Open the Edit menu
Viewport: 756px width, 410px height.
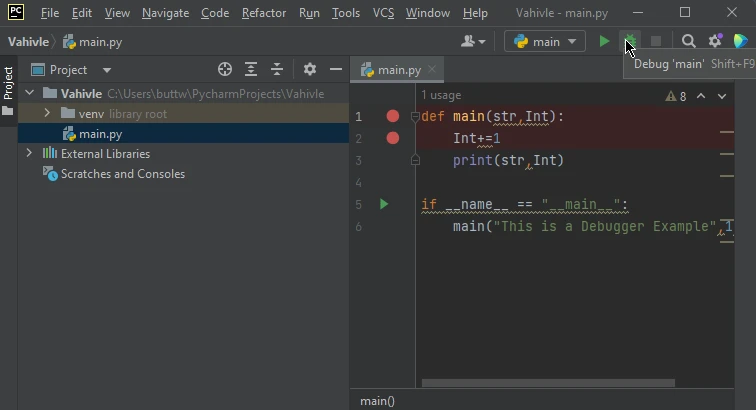coord(81,13)
